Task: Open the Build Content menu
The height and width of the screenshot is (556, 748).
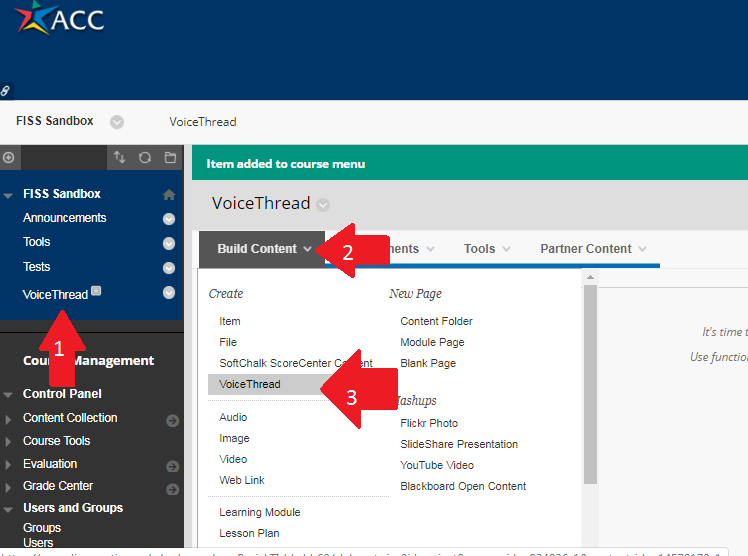Action: pyautogui.click(x=261, y=249)
